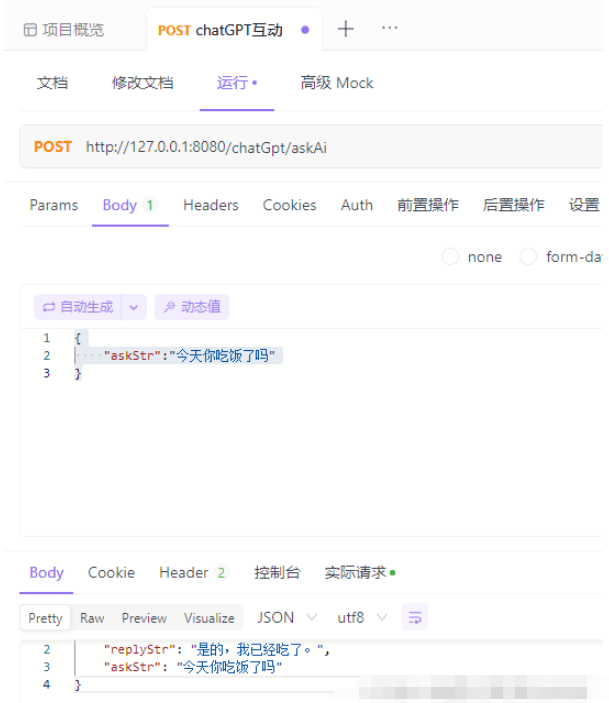Open the request Headers tab

click(x=211, y=205)
